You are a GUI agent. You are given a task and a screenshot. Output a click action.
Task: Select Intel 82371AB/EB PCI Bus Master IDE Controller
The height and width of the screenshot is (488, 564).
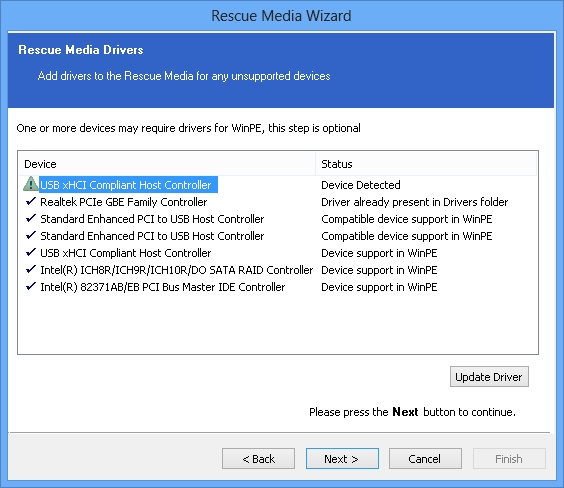(163, 287)
